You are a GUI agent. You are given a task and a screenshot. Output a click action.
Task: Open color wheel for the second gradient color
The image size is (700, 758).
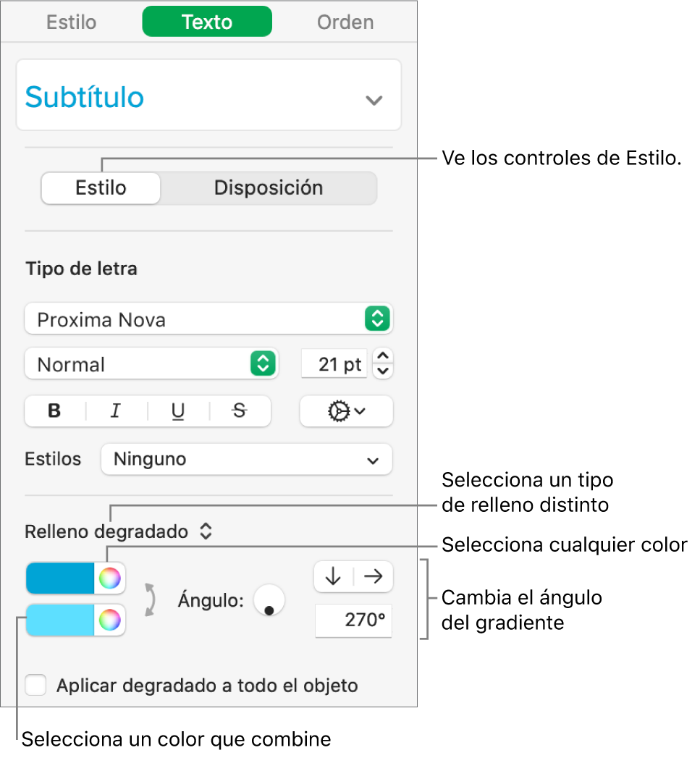coord(109,620)
